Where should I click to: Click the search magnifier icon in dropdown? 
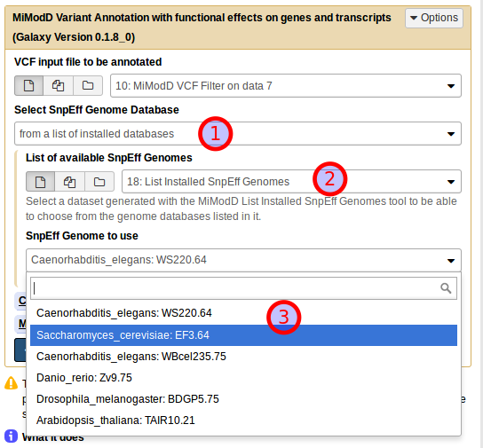pyautogui.click(x=446, y=288)
